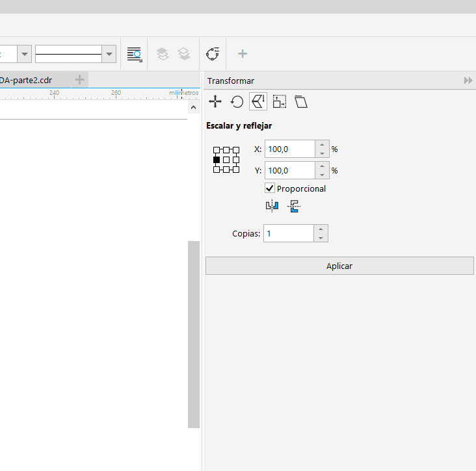The width and height of the screenshot is (476, 471).
Task: Switch to the DA-parte2.cdr document tab
Action: [x=26, y=80]
